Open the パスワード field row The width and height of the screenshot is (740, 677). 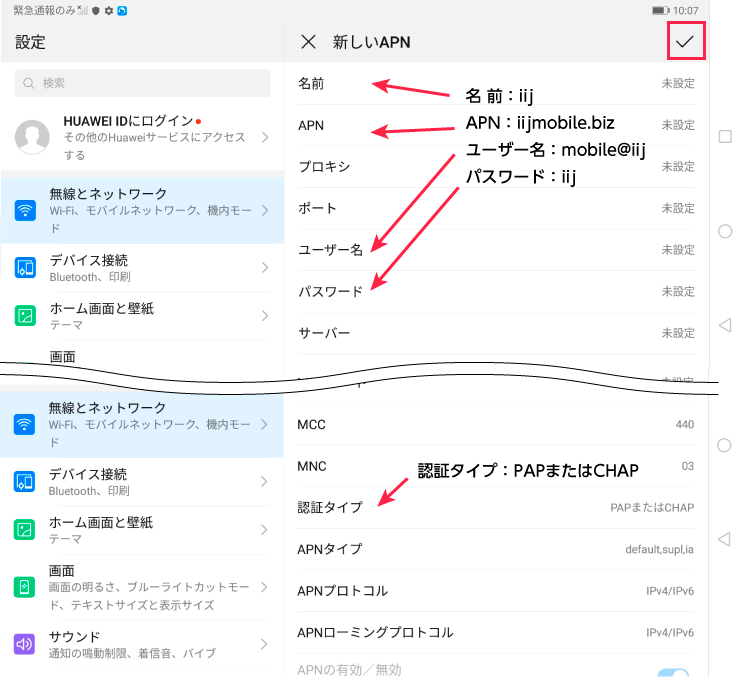coord(496,291)
